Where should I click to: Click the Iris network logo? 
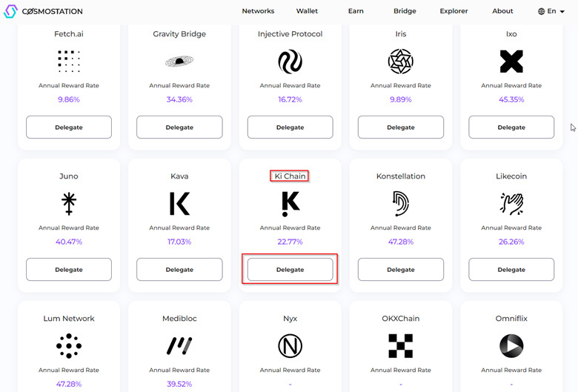(x=401, y=62)
